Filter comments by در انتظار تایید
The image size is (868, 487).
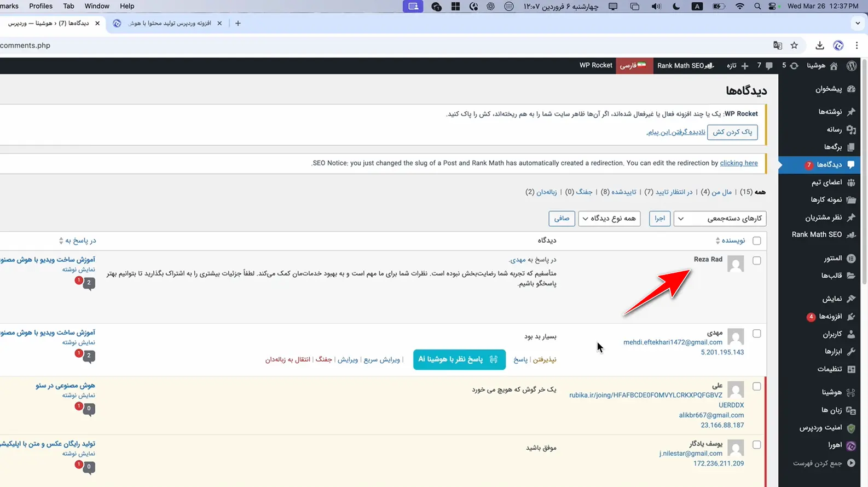674,192
